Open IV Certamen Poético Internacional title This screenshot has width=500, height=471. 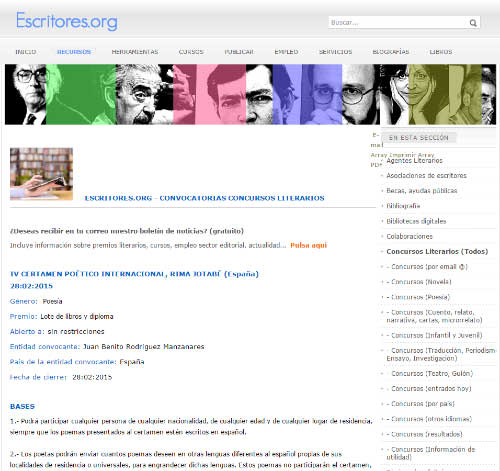[x=134, y=274]
